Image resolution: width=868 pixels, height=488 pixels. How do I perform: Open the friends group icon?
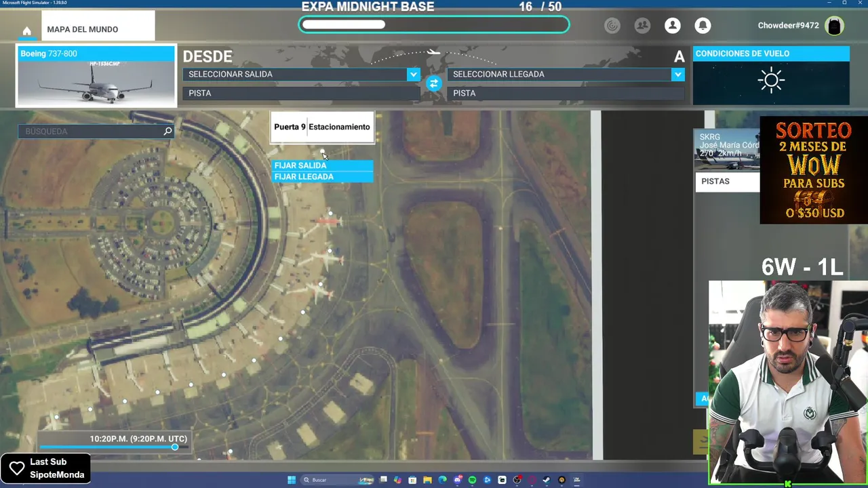point(642,26)
